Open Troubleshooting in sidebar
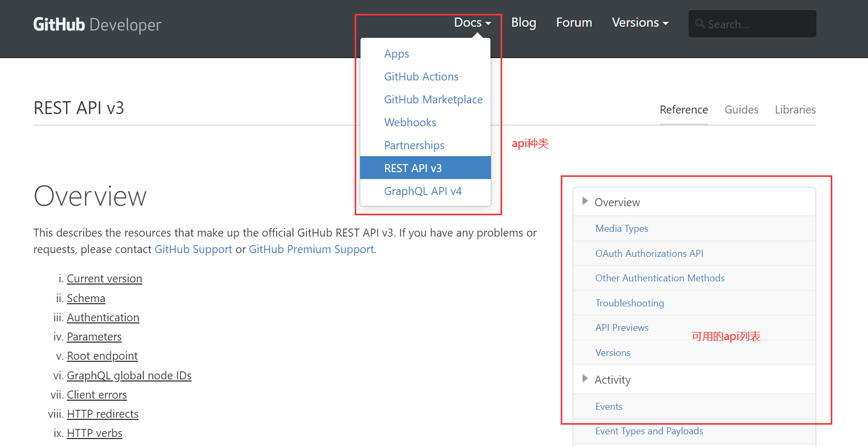Image resolution: width=868 pixels, height=446 pixels. [x=629, y=303]
